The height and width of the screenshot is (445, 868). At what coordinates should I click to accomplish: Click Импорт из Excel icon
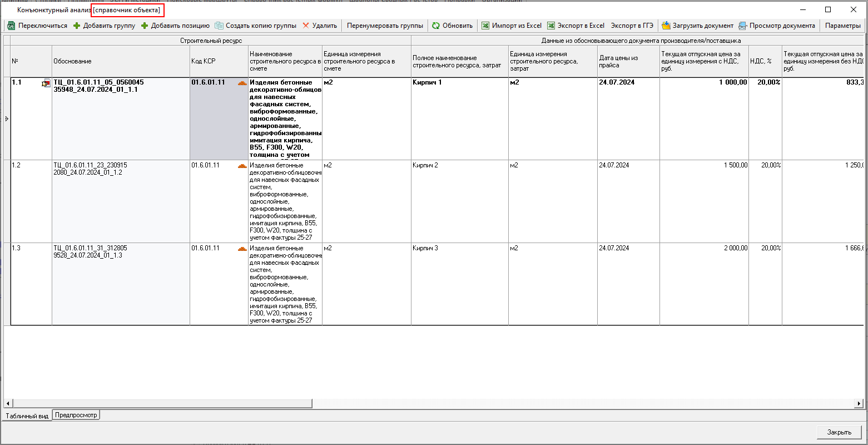pos(485,26)
